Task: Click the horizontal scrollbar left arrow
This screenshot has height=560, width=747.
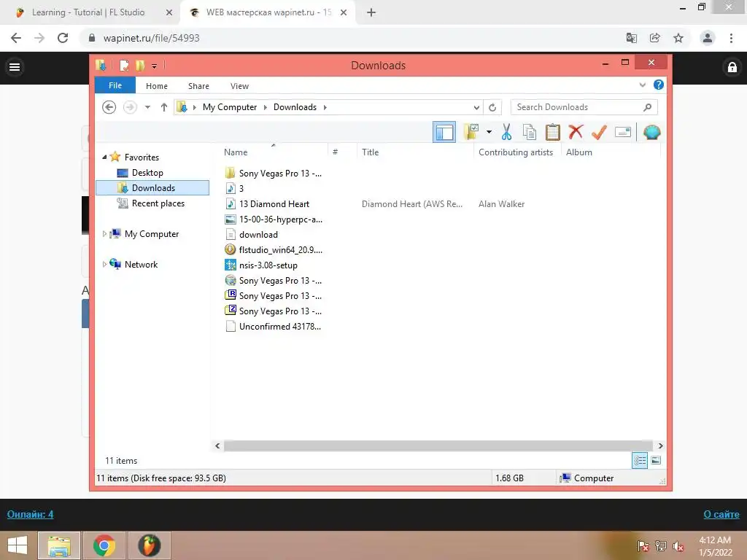Action: 217,446
